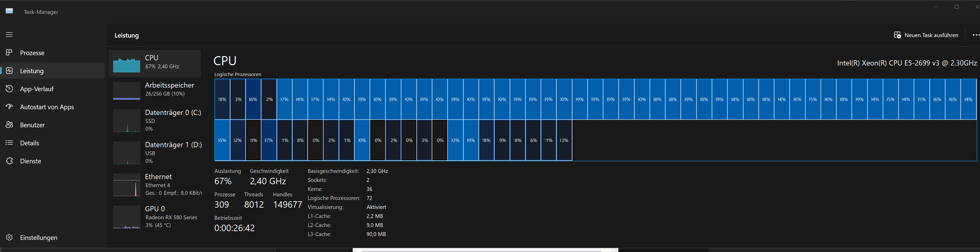Click the logical processor cell showing 16%
Image resolution: width=980 pixels, height=252 pixels.
coord(253,99)
